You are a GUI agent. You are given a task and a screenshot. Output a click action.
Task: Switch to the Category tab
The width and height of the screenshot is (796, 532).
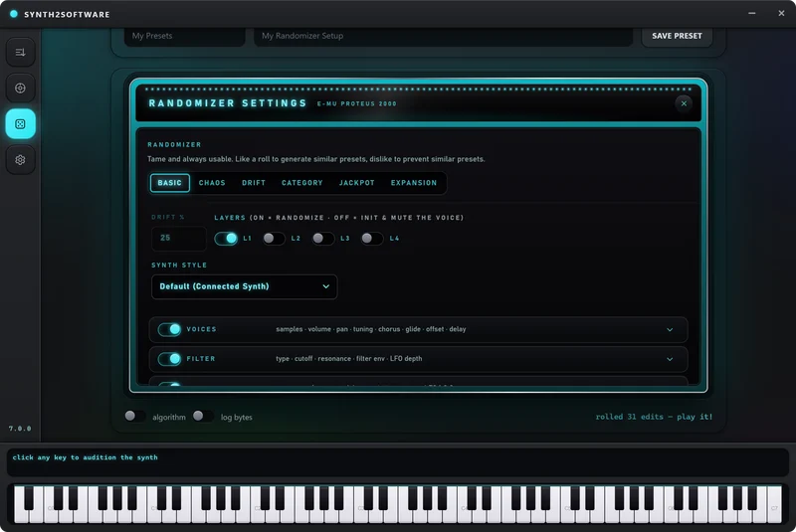click(302, 183)
